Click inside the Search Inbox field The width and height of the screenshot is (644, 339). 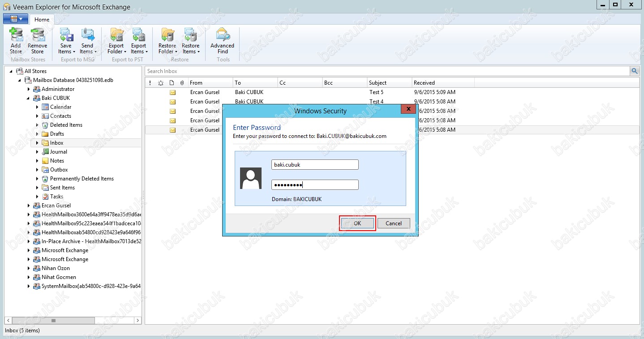click(x=387, y=71)
